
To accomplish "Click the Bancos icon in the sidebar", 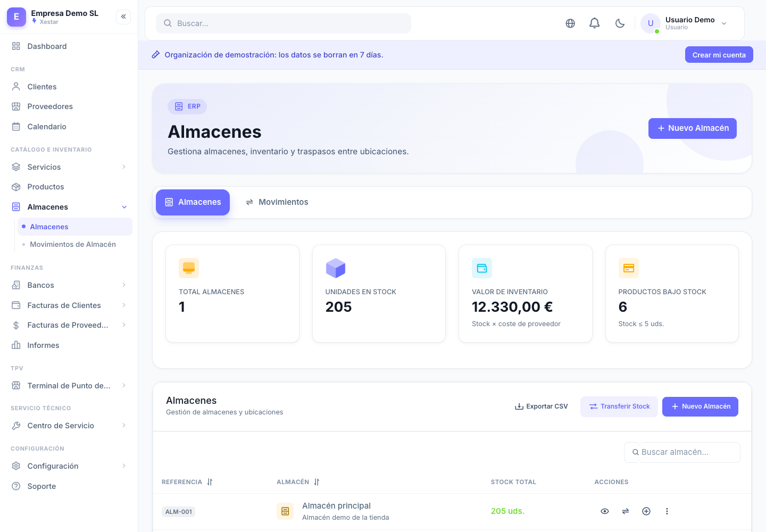I will 16,285.
